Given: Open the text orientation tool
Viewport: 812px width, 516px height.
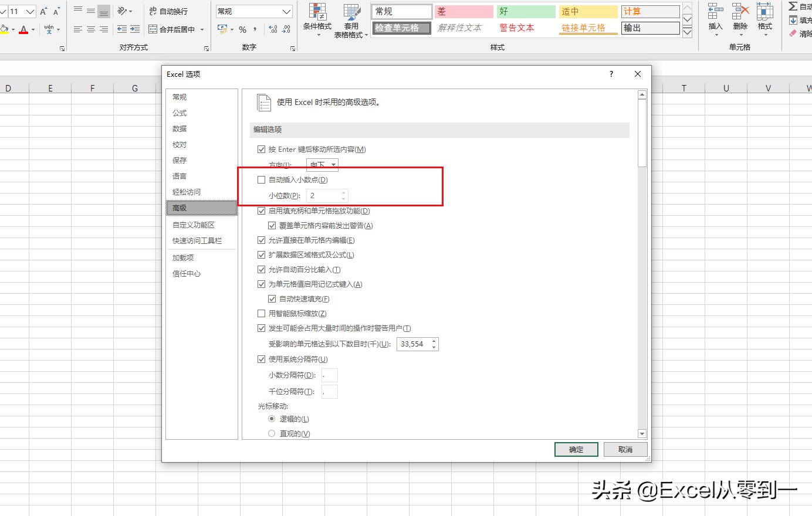Looking at the screenshot, I should (x=124, y=11).
